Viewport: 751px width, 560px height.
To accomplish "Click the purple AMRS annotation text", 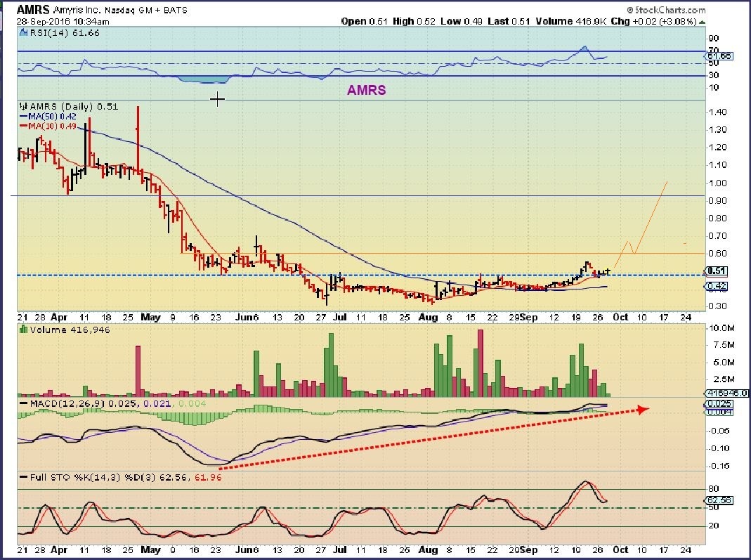I will [366, 91].
